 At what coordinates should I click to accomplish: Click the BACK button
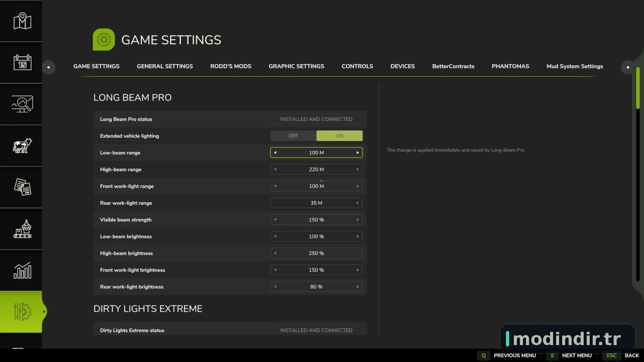pyautogui.click(x=632, y=356)
